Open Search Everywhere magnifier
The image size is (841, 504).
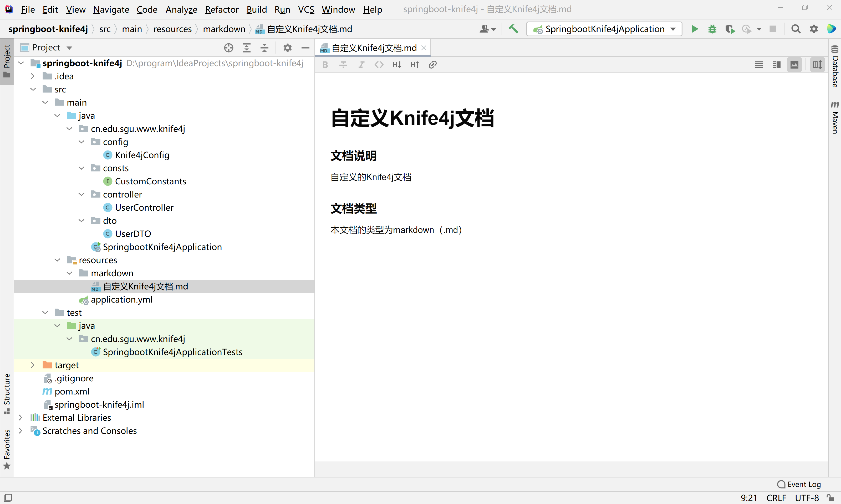pos(796,29)
